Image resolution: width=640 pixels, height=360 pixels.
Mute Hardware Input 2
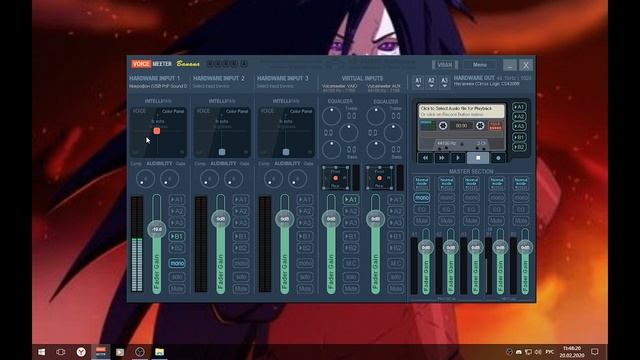pos(241,289)
